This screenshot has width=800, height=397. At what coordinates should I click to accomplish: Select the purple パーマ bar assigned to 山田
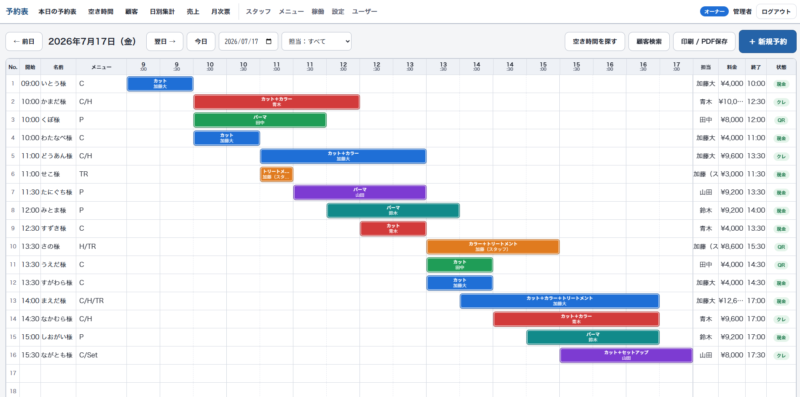click(360, 192)
